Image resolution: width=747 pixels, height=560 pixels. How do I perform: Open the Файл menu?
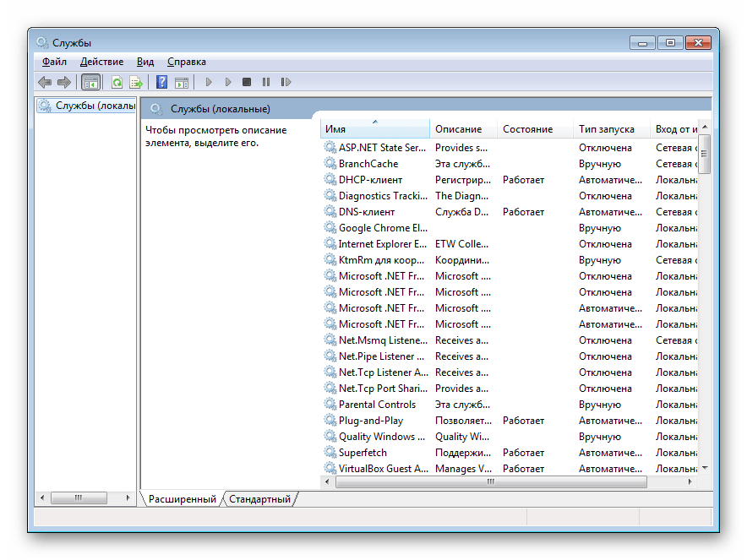(x=54, y=62)
